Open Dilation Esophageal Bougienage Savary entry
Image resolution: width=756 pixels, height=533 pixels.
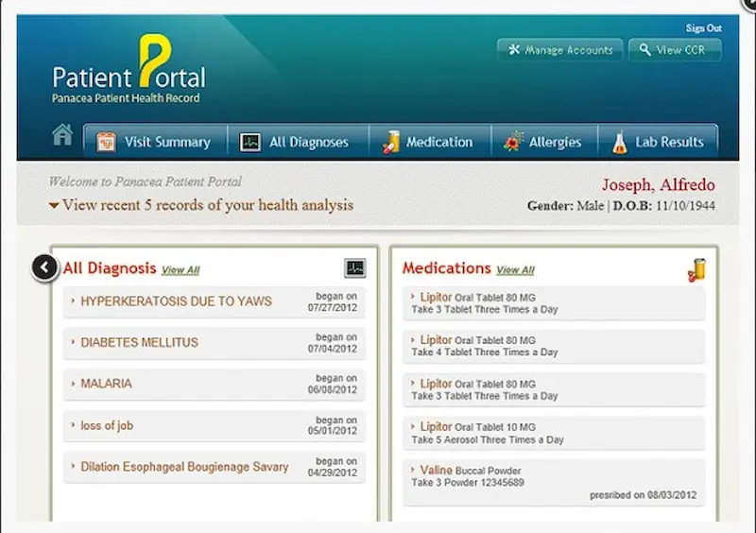tap(184, 467)
